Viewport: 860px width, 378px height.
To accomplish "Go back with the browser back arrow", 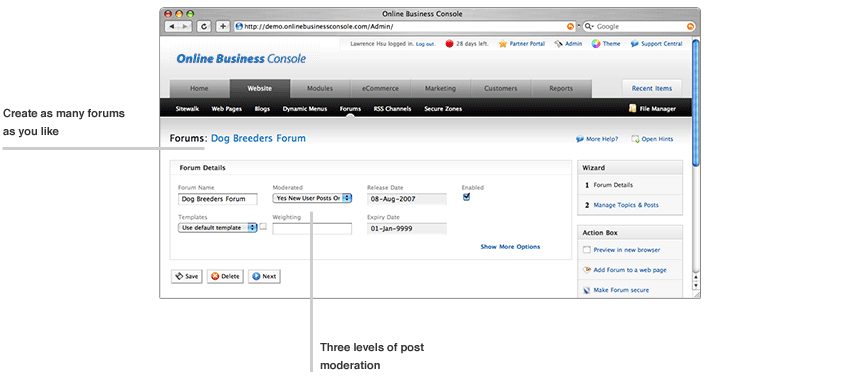I will (x=172, y=26).
